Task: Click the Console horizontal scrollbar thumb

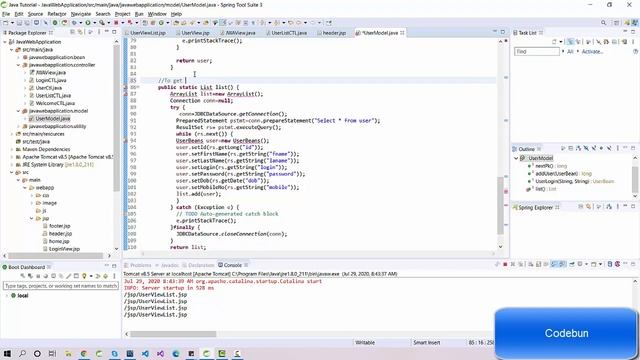Action: point(173,334)
